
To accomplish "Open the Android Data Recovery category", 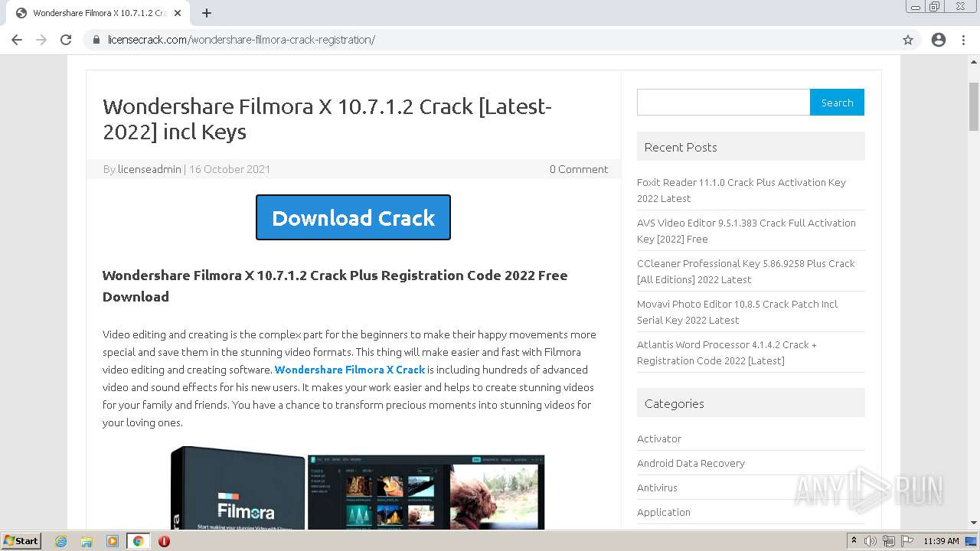I will pyautogui.click(x=691, y=463).
